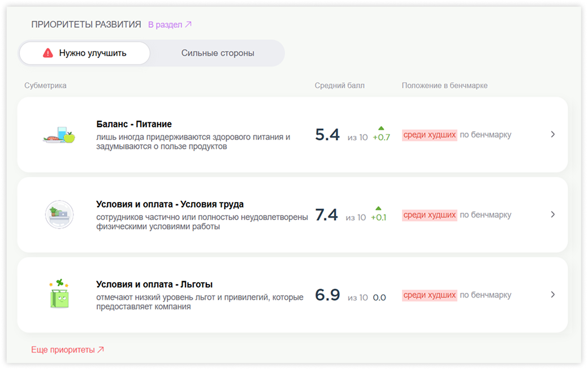Click the arrow icon next to 'Еще приоритеты'
The image size is (588, 370).
[101, 350]
